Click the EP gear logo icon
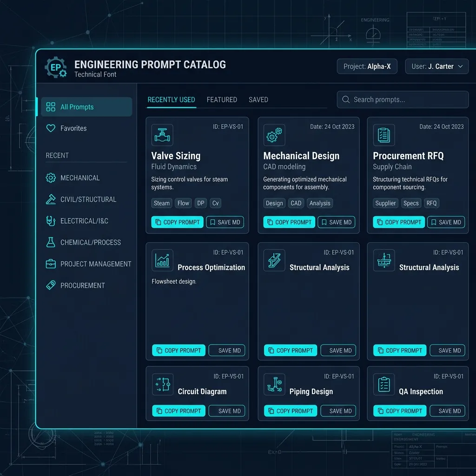 click(56, 67)
